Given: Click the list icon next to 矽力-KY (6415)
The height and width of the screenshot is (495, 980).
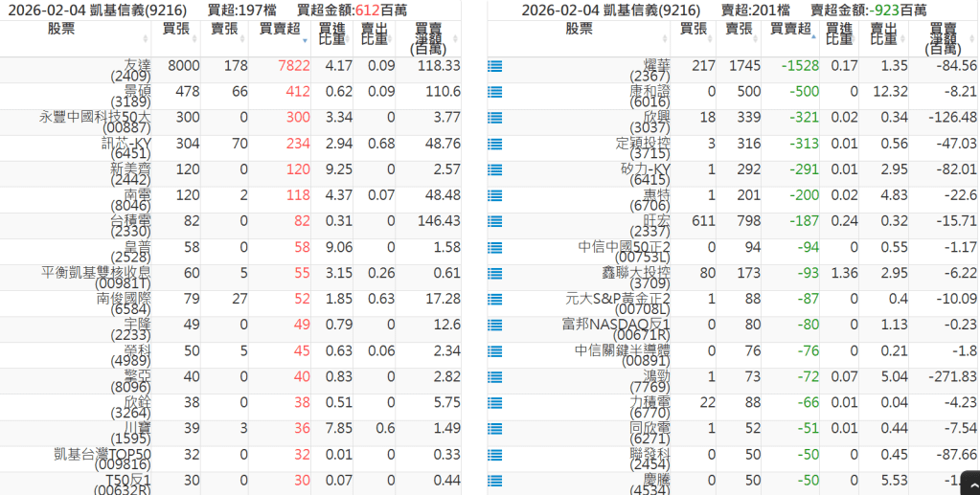Looking at the screenshot, I should pos(494,170).
